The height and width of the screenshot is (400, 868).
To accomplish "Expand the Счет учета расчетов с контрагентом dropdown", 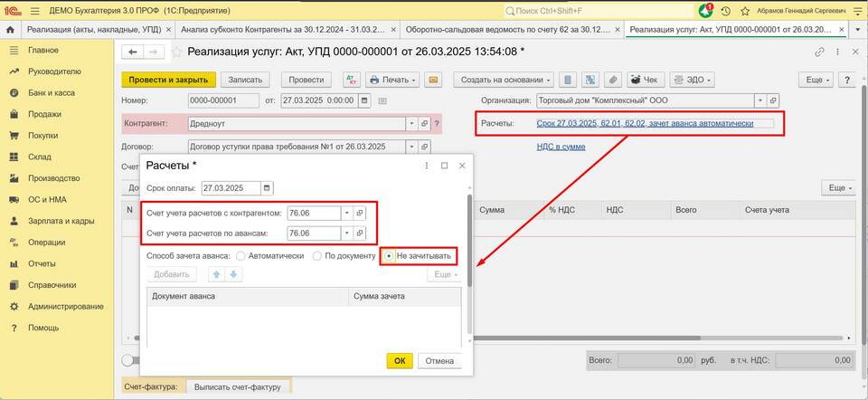I will 347,213.
